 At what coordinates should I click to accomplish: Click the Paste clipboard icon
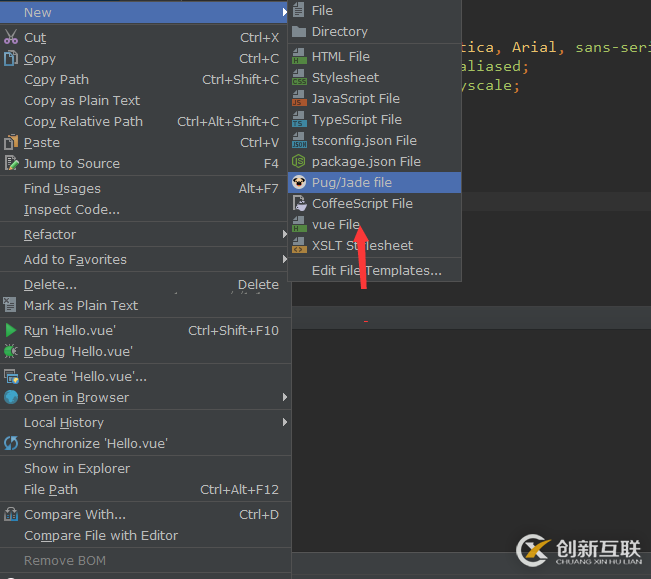tap(11, 142)
